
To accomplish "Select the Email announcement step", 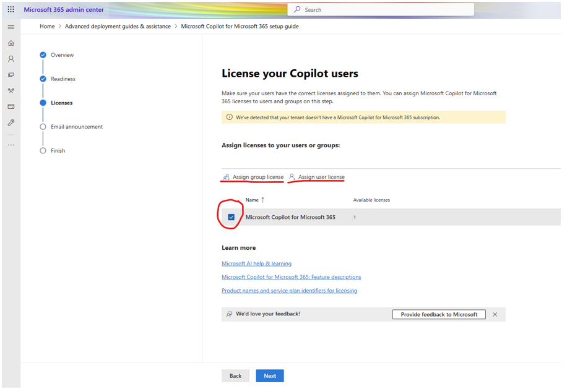I will (77, 127).
